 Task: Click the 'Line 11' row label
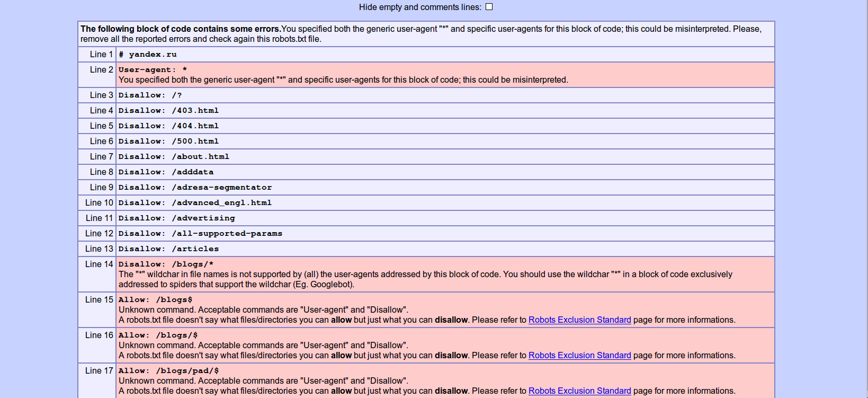pyautogui.click(x=99, y=218)
